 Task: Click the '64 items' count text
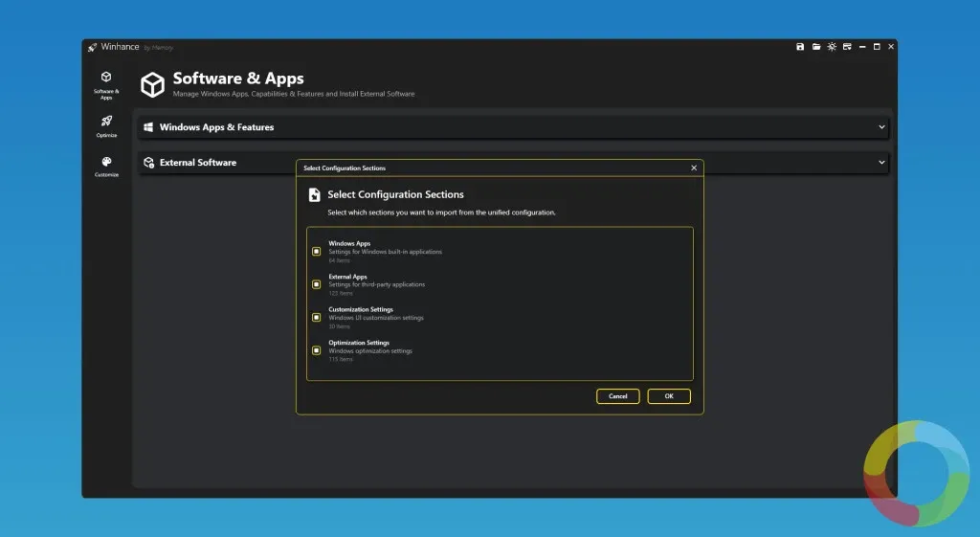pyautogui.click(x=340, y=260)
